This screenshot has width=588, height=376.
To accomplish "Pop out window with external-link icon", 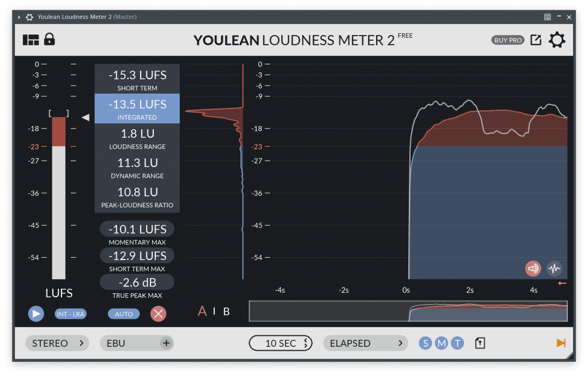I will coord(536,40).
